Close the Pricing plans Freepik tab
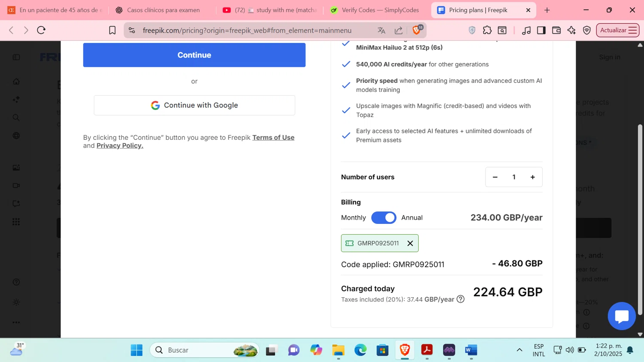Viewport: 644px width, 362px height. tap(528, 10)
